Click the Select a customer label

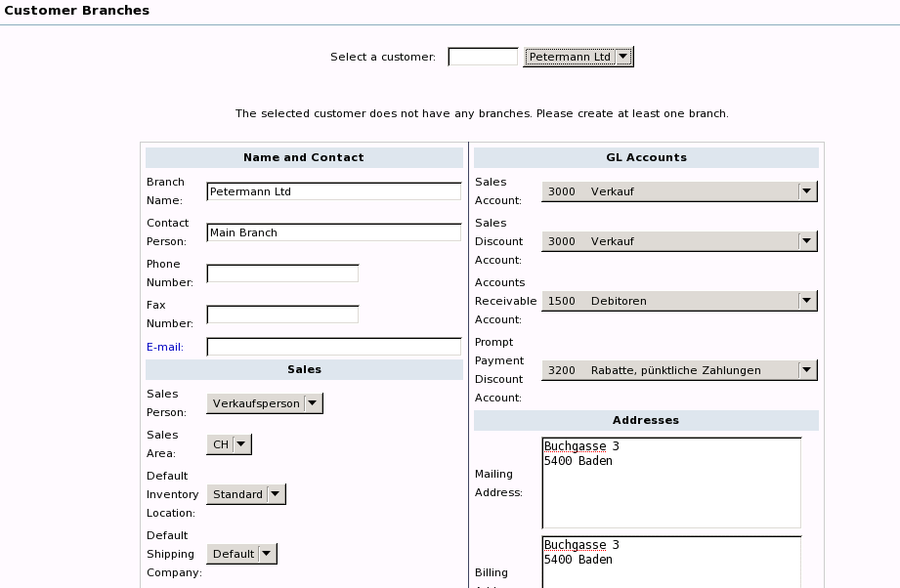(383, 57)
